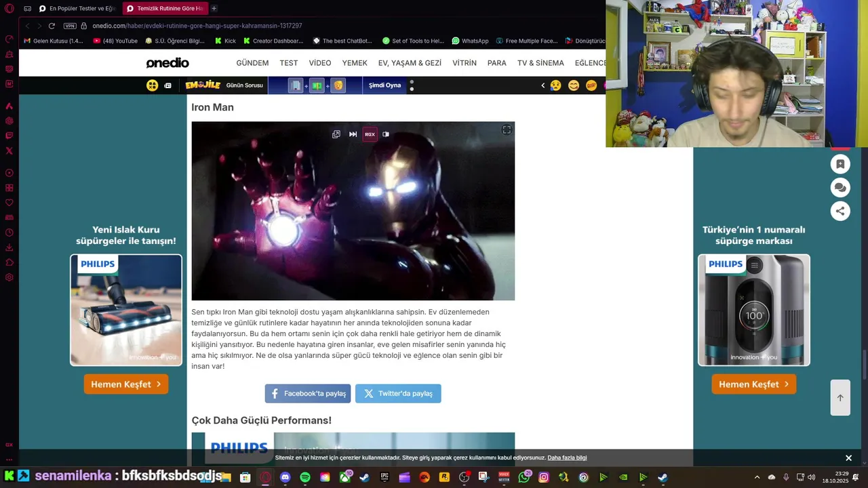Click the Iron Man GIF
The height and width of the screenshot is (488, 868).
pyautogui.click(x=353, y=211)
